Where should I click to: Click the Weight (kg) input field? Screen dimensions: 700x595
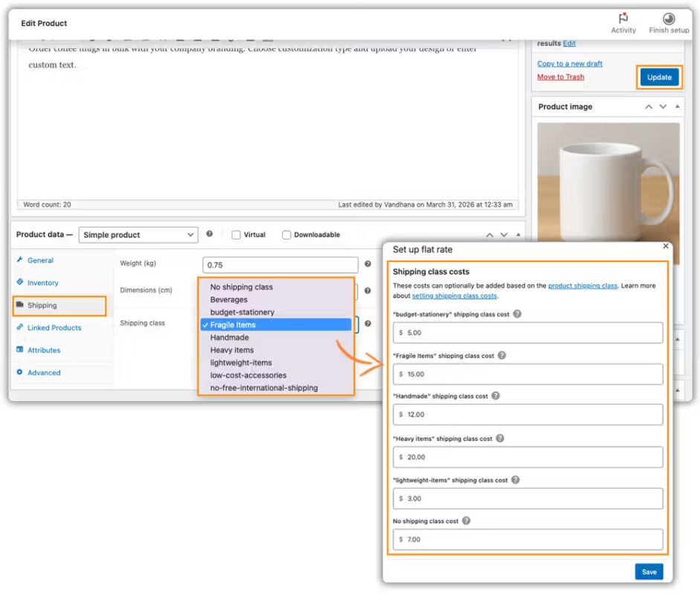(x=280, y=265)
